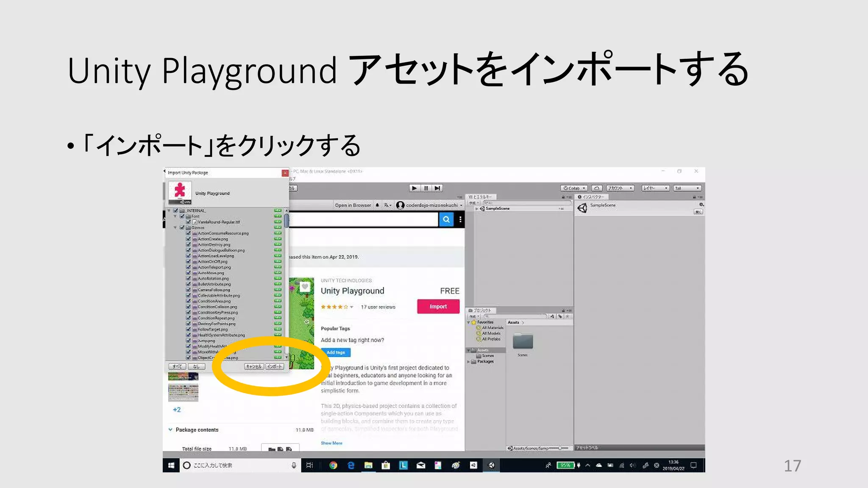Click the favorite star icon in the Project toolbar
Viewport: 868px width, 488px height.
(568, 316)
